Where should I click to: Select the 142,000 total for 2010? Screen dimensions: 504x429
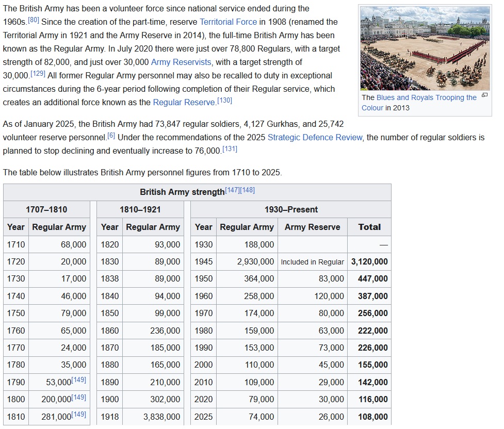click(x=373, y=382)
